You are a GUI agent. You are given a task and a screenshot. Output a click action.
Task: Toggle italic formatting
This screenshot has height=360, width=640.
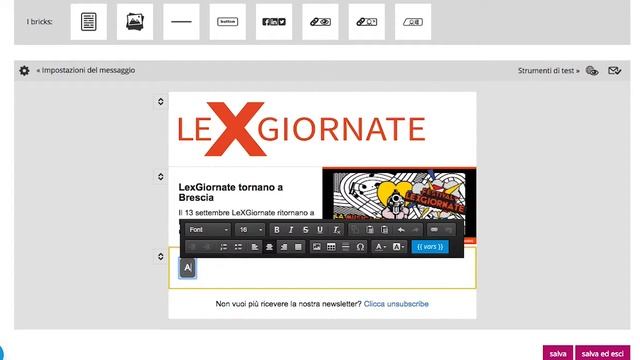pos(291,230)
